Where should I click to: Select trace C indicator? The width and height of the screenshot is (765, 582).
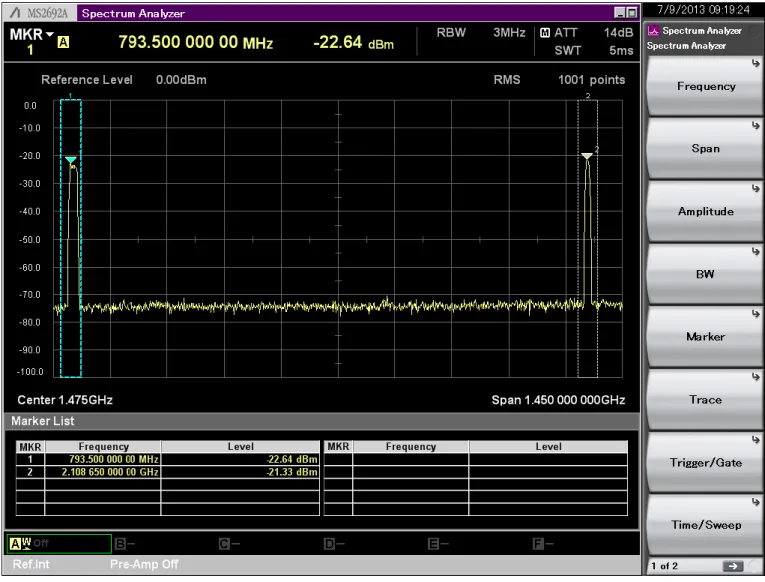[x=230, y=543]
